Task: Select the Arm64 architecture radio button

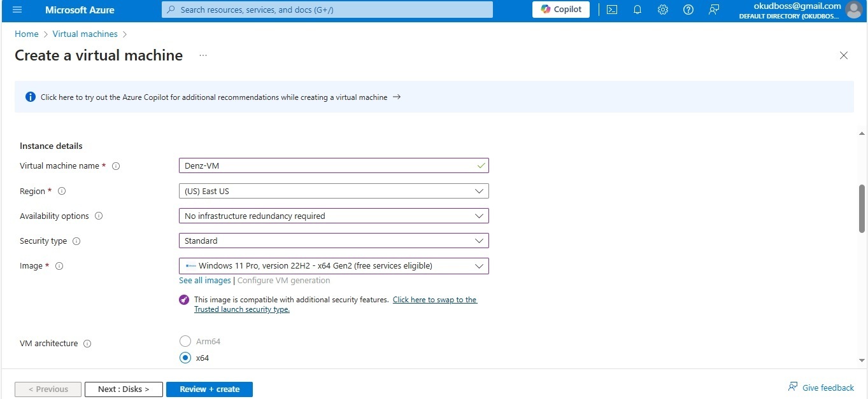Action: point(185,342)
